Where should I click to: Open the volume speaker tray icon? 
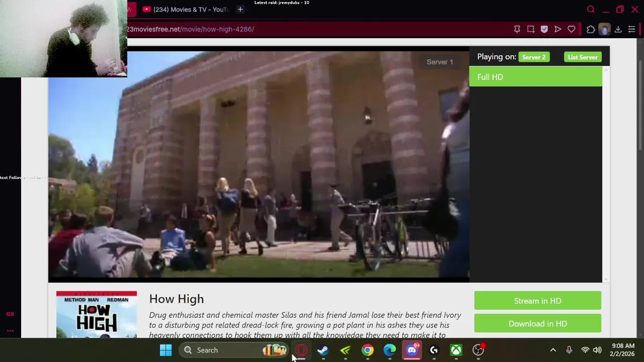point(597,350)
